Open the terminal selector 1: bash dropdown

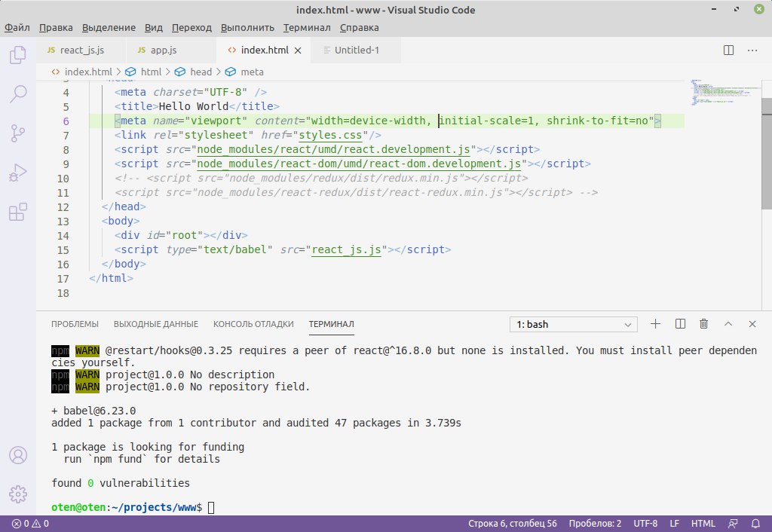tap(574, 324)
